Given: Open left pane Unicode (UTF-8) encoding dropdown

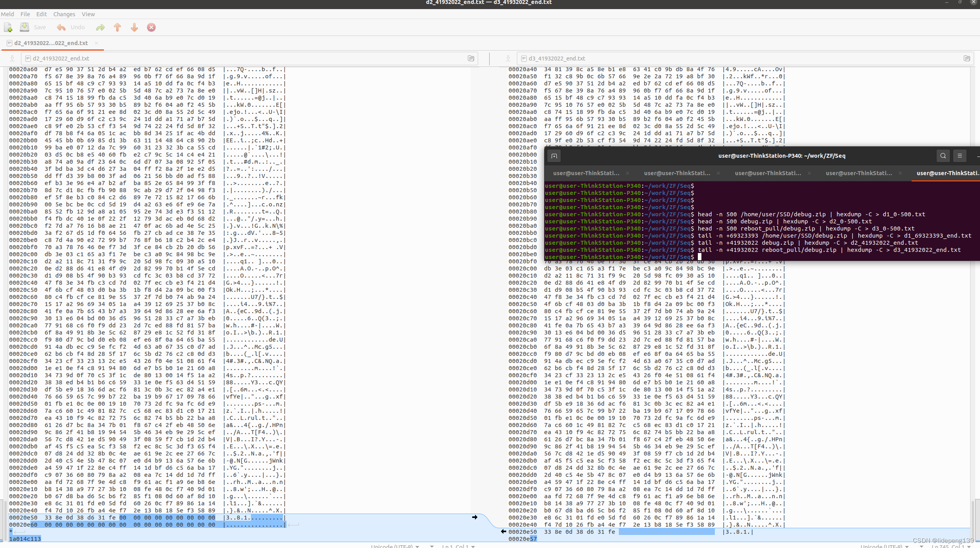Looking at the screenshot, I should coord(395,546).
